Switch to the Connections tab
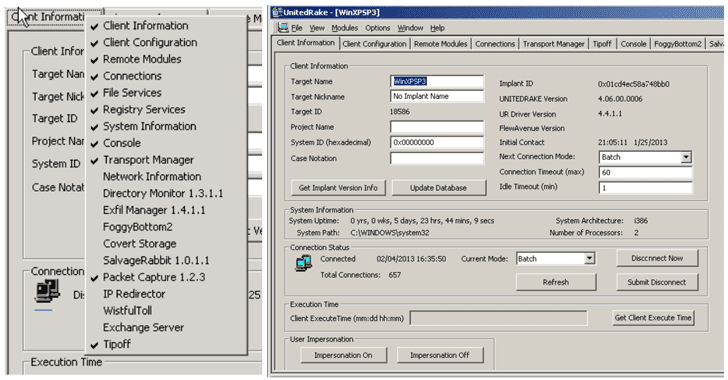This screenshot has width=728, height=380. click(x=495, y=44)
